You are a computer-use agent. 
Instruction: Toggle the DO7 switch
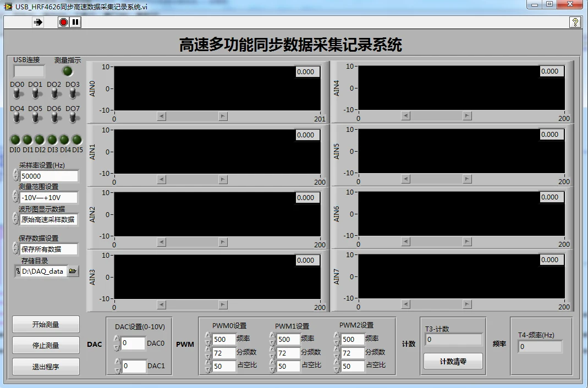coord(73,118)
